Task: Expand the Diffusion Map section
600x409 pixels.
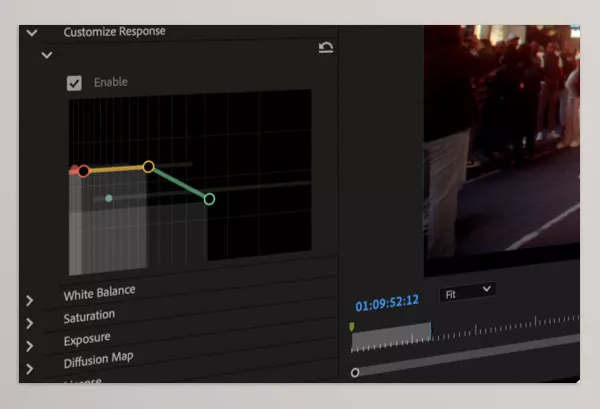Action: coord(30,369)
